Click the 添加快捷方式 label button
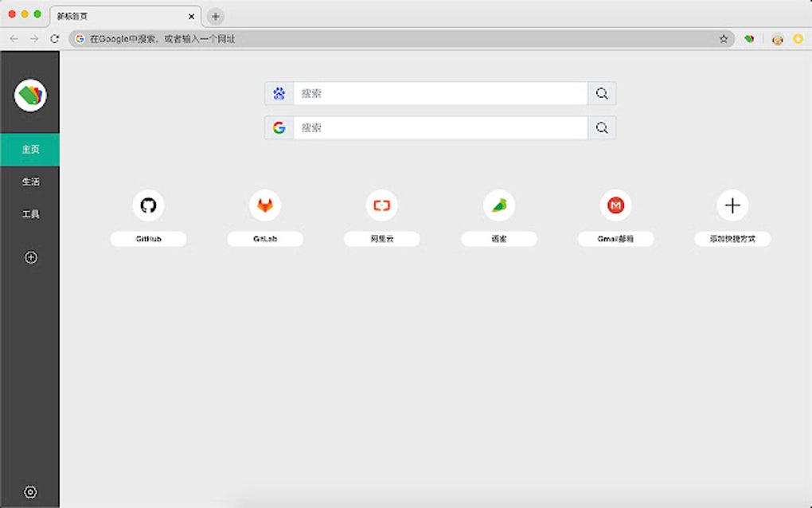812x508 pixels. (732, 239)
